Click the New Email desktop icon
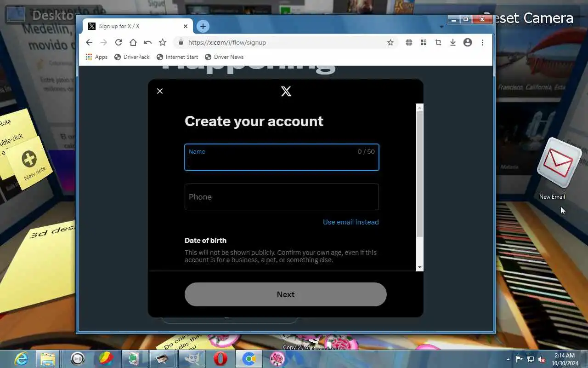Viewport: 588px width, 368px height. click(559, 168)
